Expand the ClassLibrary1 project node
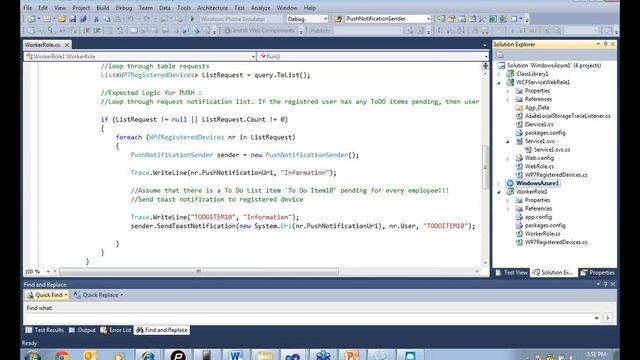The width and height of the screenshot is (640, 360). pos(499,74)
